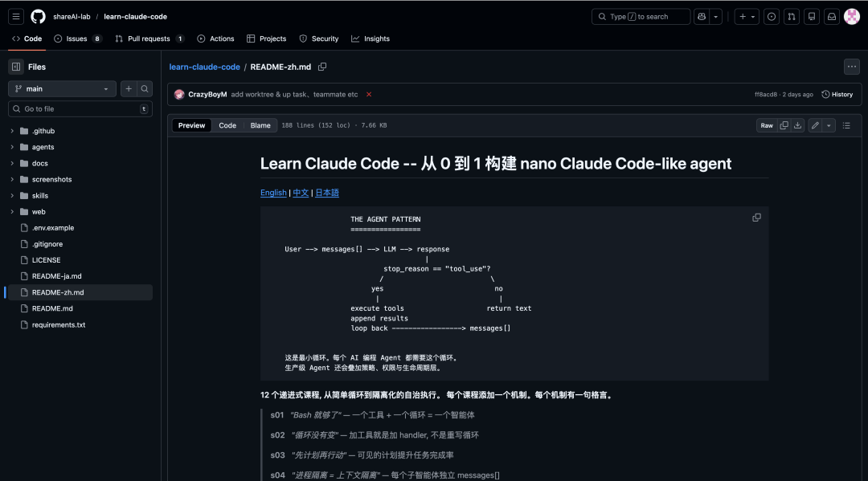868x481 pixels.
Task: Edit the file with the pencil icon
Action: (813, 125)
